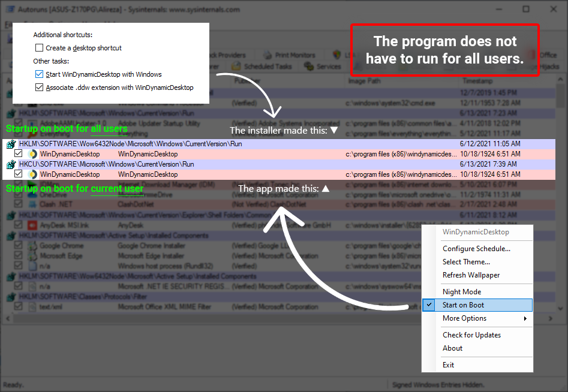
Task: Click file icon of n/a .NET IE SECURITY entry
Action: [32, 287]
